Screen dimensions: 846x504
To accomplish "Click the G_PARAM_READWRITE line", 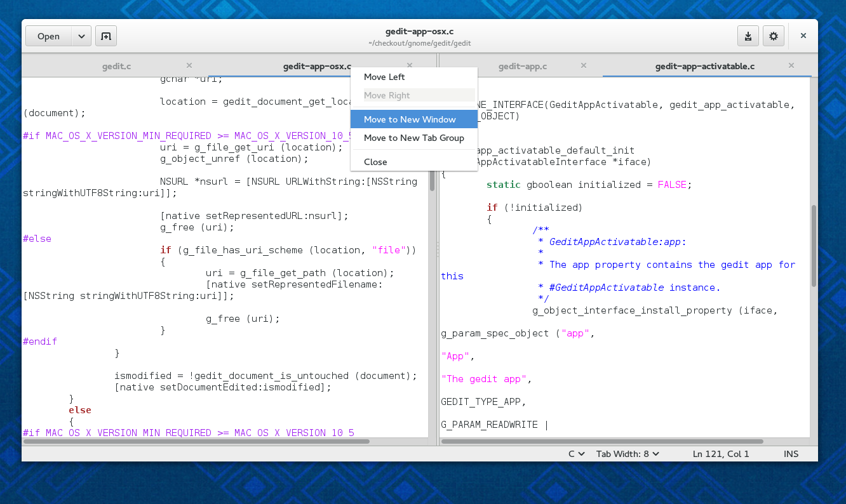I will [495, 425].
